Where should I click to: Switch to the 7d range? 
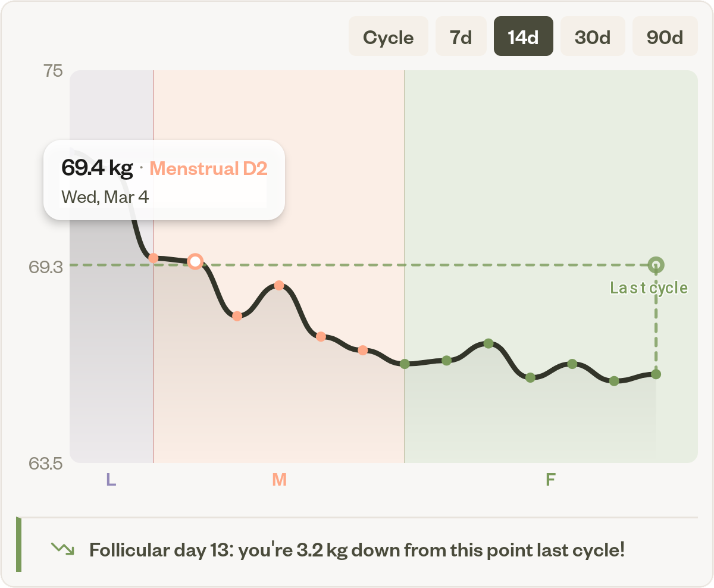(461, 36)
